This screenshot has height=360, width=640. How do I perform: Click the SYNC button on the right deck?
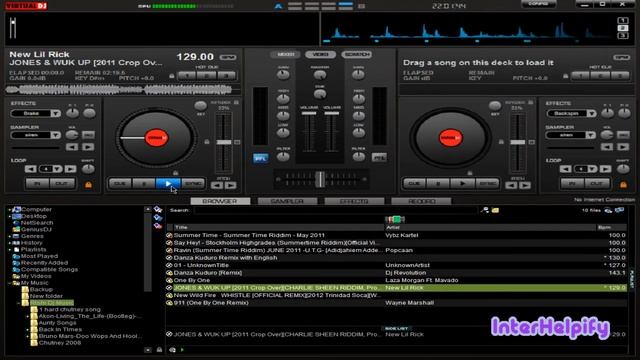487,184
